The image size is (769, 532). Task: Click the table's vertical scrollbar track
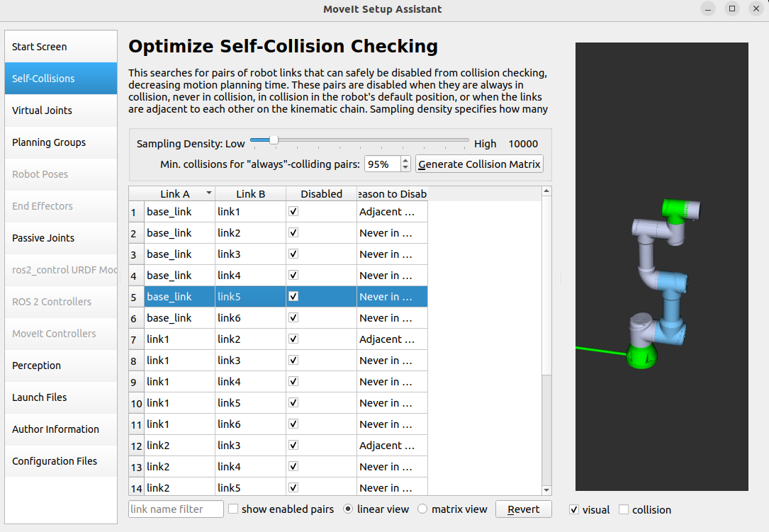[546, 431]
